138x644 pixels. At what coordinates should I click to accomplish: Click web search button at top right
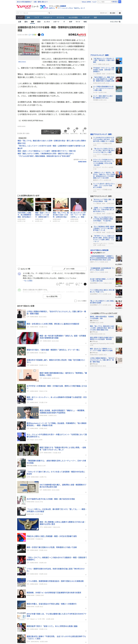coord(120,2)
